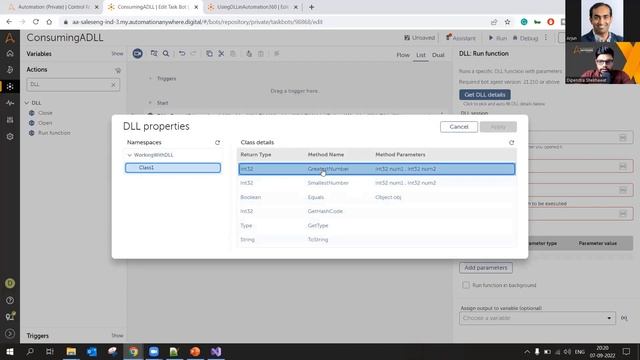The height and width of the screenshot is (360, 640).
Task: Collapse the Start section in flow
Action: coord(150,103)
